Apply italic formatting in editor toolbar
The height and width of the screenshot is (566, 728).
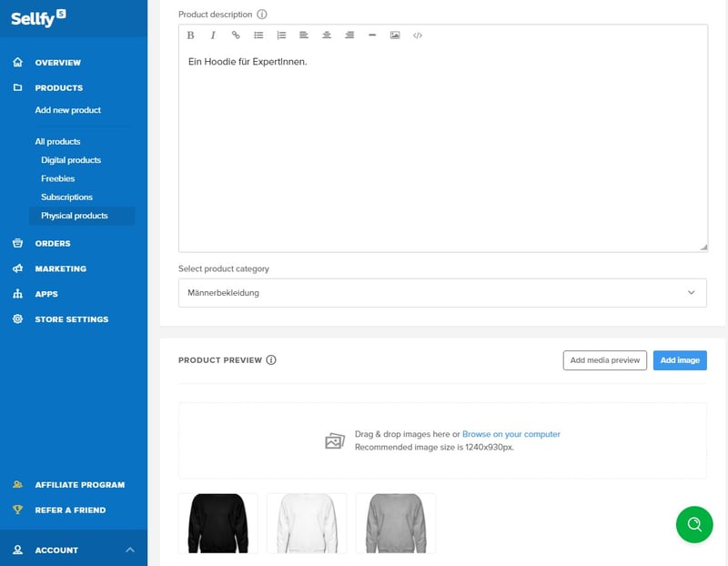pos(213,35)
